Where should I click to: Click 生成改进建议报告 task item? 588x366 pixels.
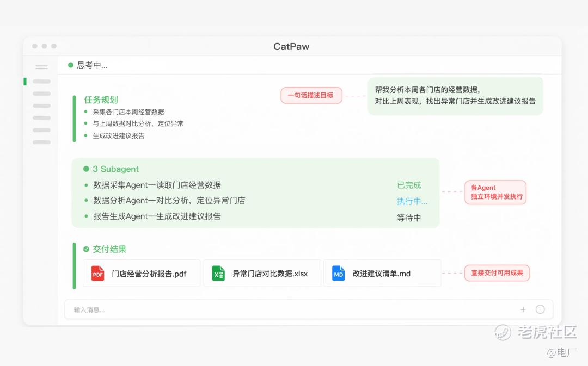click(x=119, y=135)
